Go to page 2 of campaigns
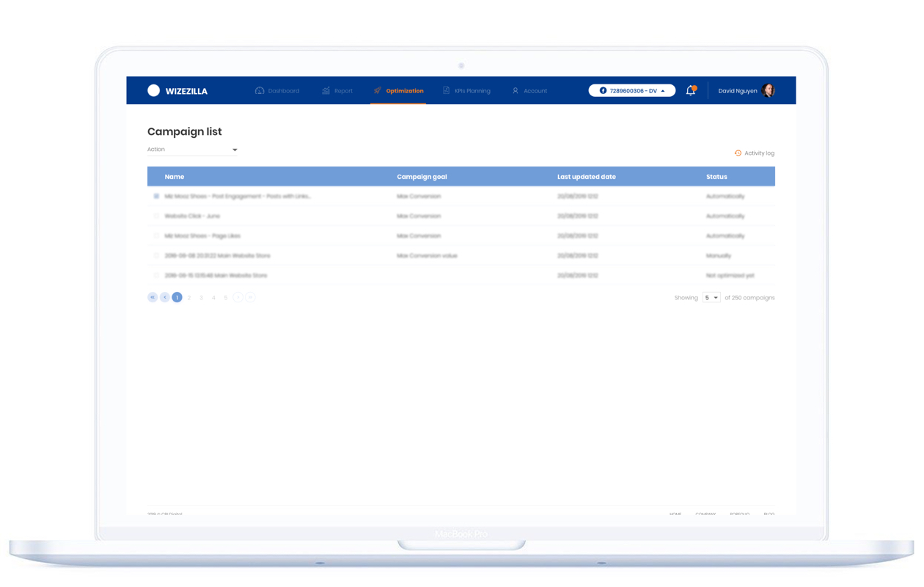Viewport: 924px width, 587px height. tap(189, 298)
